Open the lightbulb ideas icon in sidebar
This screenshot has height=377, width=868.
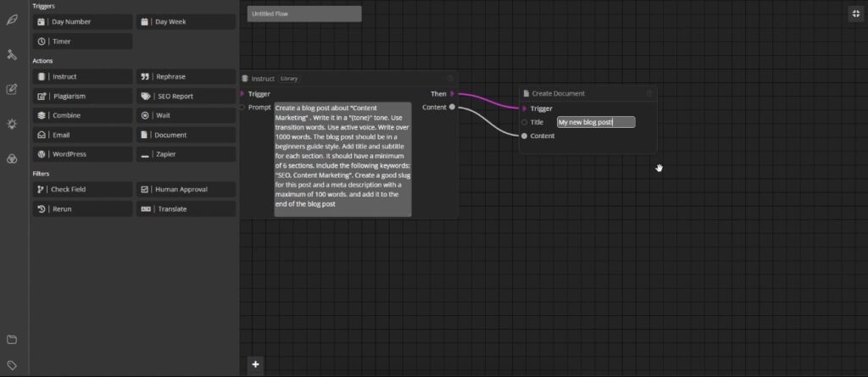[12, 124]
